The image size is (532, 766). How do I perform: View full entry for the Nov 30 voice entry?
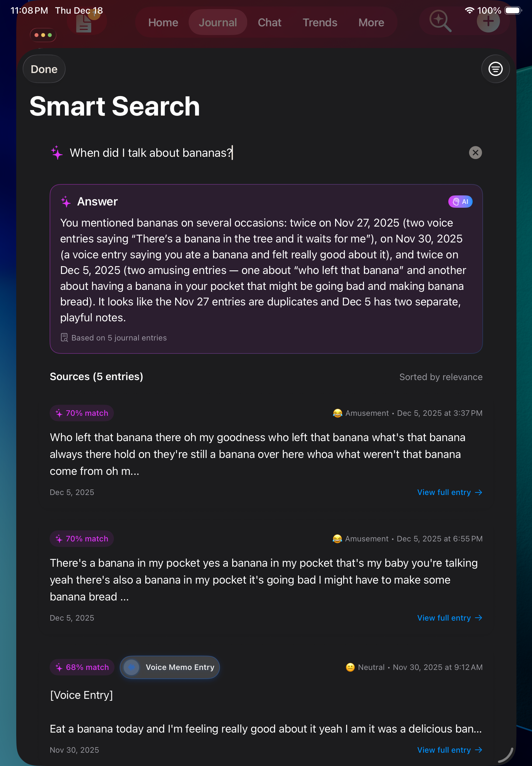click(449, 750)
